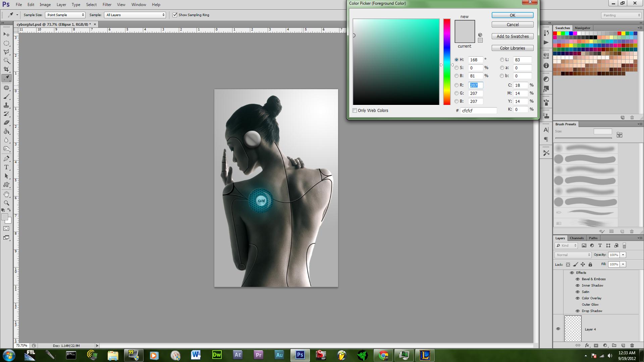Open Chrome from the taskbar

(x=383, y=355)
